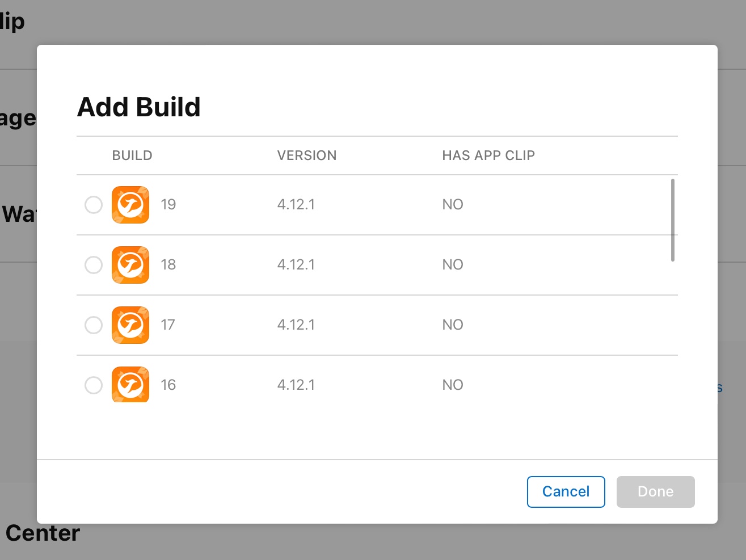The width and height of the screenshot is (746, 560).
Task: Click the app icon for build 16
Action: coord(130,384)
